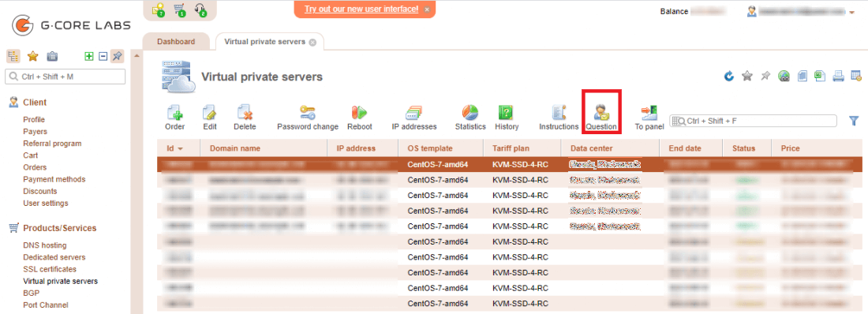Image resolution: width=868 pixels, height=314 pixels.
Task: Click the Edit server toolbar icon
Action: (x=210, y=118)
